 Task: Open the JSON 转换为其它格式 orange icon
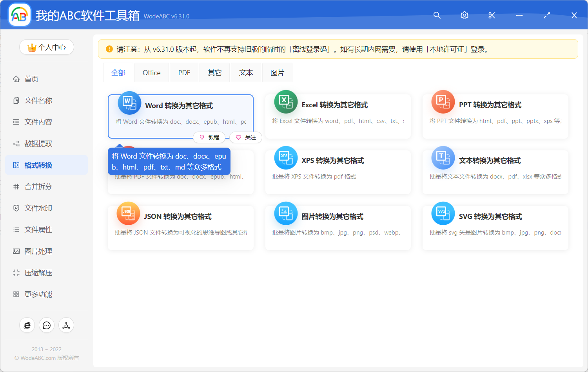pos(128,213)
